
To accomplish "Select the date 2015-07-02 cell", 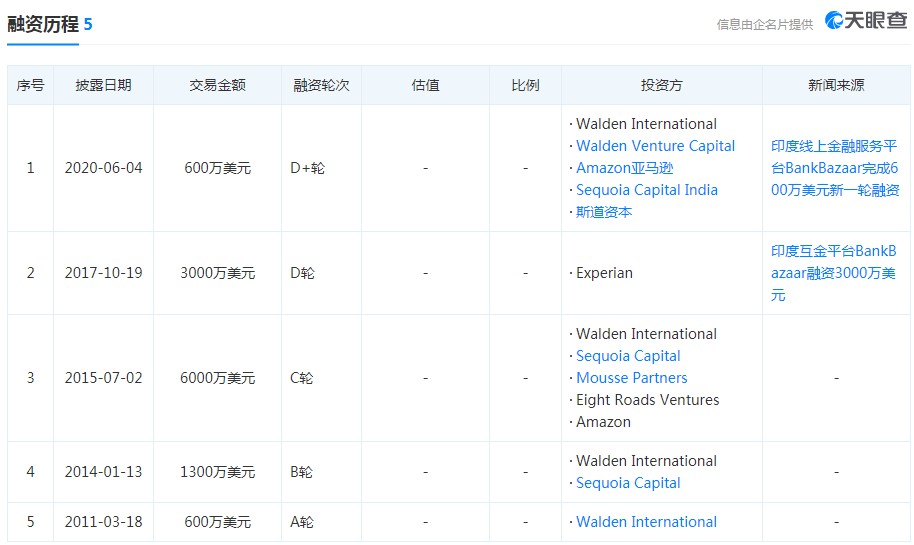I will click(x=103, y=378).
